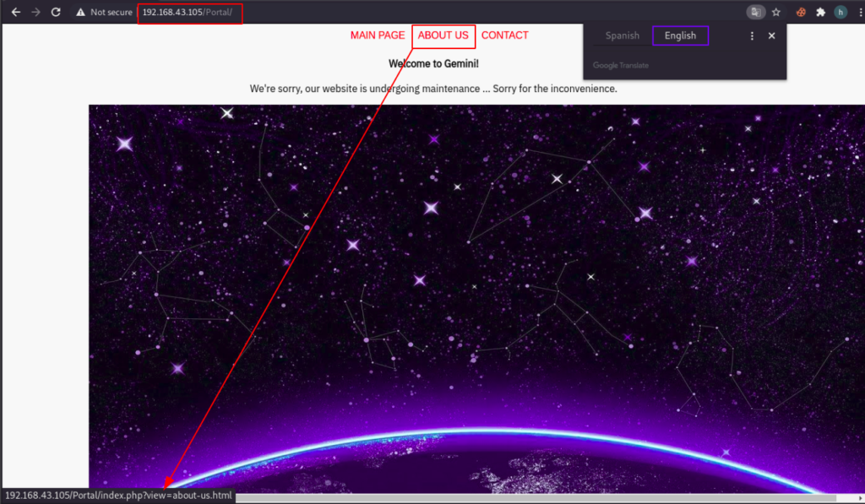Click the Welcome to Gemini! heading

click(433, 64)
